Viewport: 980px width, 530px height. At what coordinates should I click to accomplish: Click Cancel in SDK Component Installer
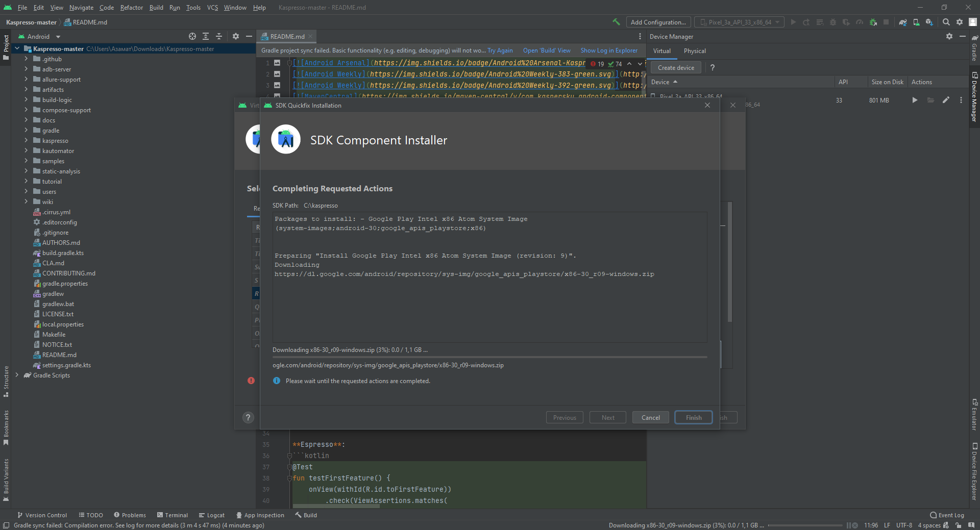coord(651,417)
